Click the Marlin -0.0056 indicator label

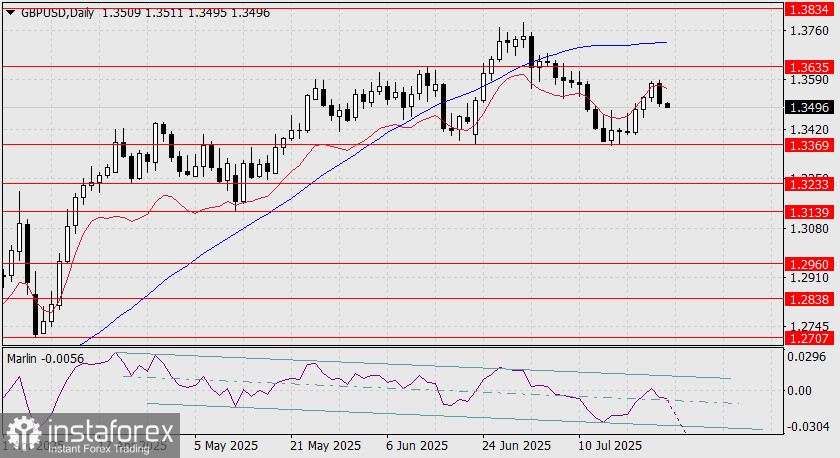pos(46,359)
